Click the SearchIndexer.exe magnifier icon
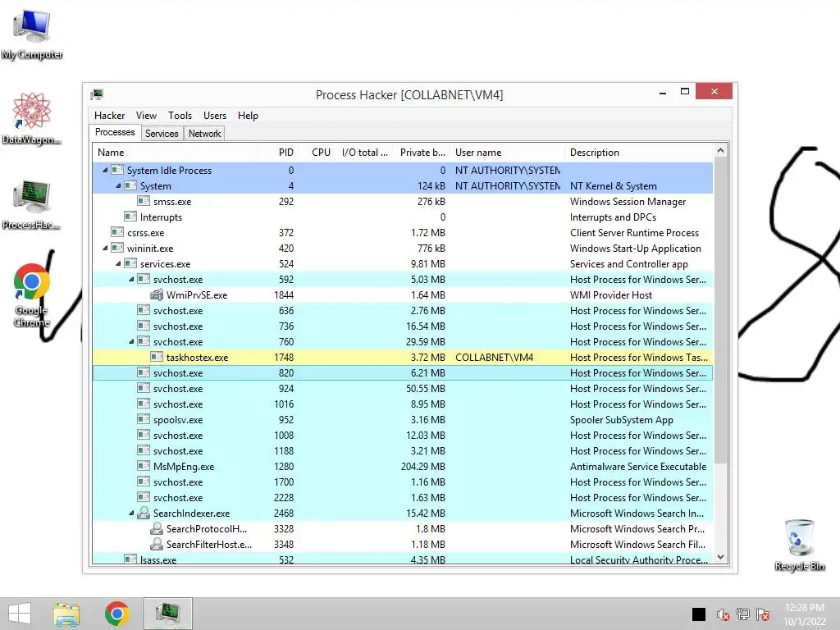Screen dimensions: 840x630 [x=143, y=513]
